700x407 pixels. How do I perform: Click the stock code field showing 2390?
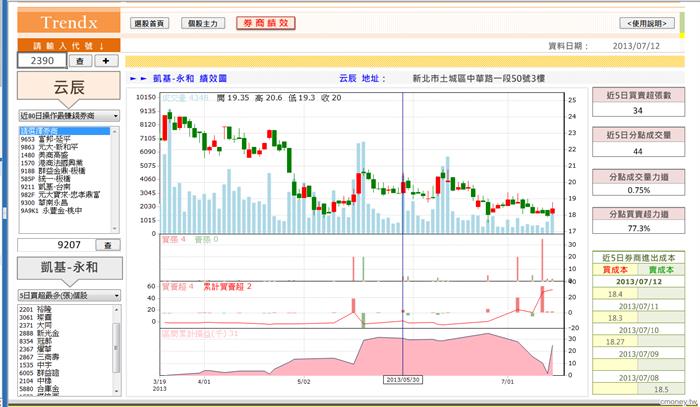[x=42, y=60]
